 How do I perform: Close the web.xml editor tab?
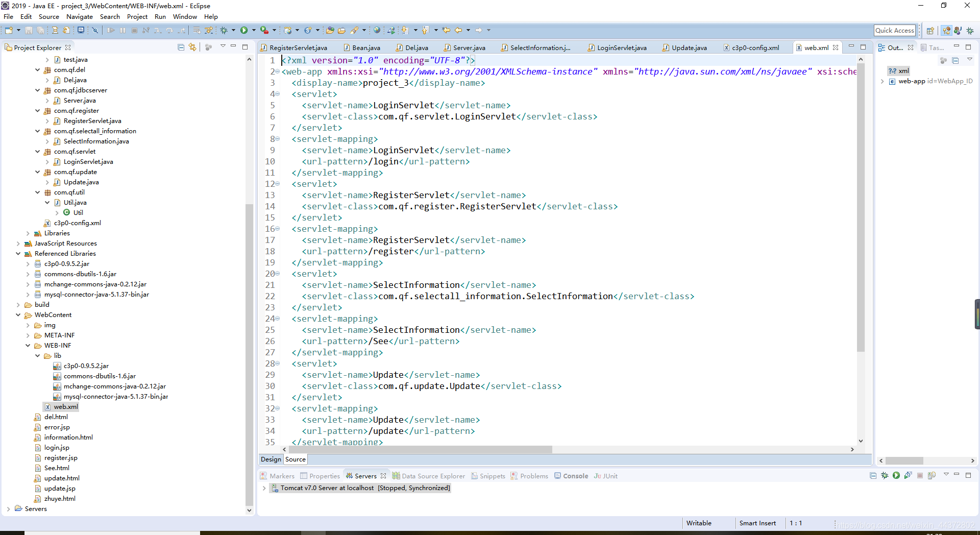[836, 47]
